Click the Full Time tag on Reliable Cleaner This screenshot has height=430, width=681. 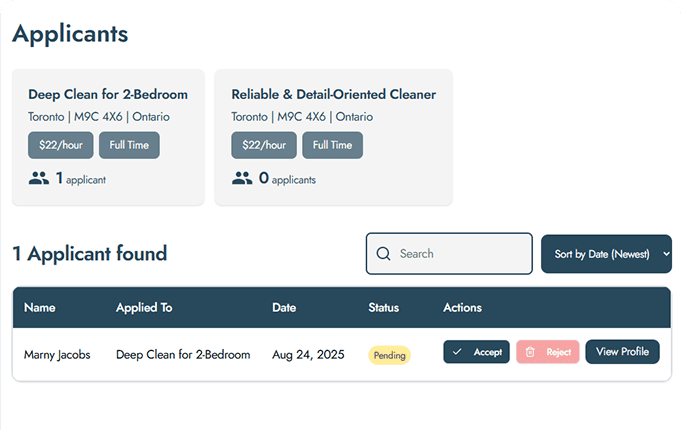(332, 145)
